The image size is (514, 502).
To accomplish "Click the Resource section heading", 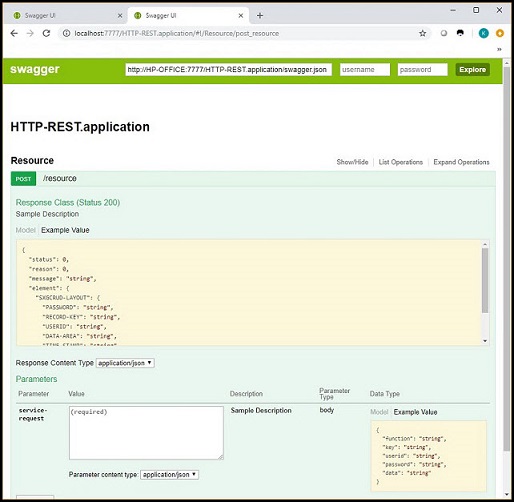I will (x=32, y=161).
